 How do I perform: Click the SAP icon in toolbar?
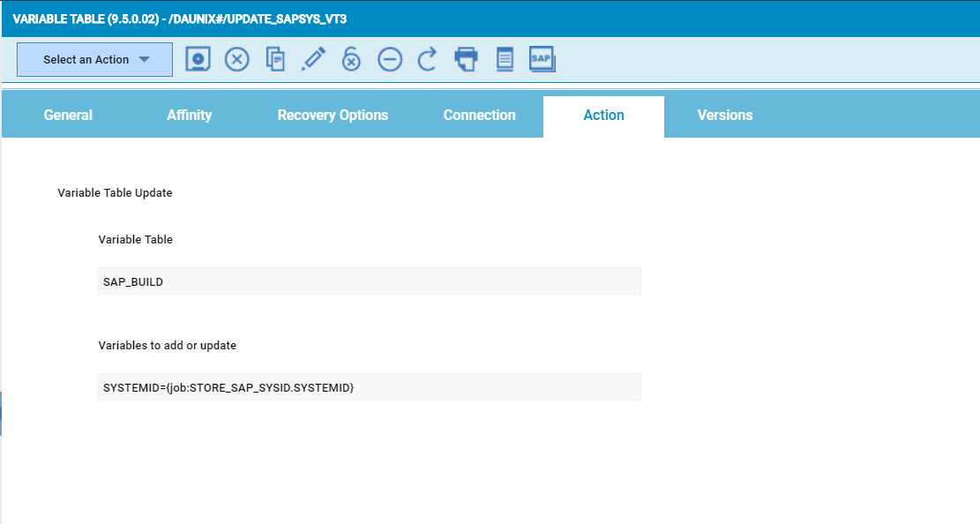(x=542, y=59)
